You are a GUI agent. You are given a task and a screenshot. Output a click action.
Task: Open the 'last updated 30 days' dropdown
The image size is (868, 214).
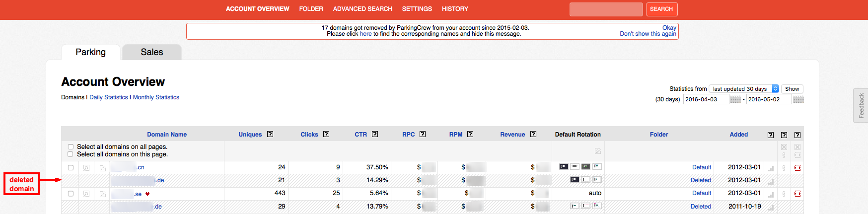coord(744,89)
